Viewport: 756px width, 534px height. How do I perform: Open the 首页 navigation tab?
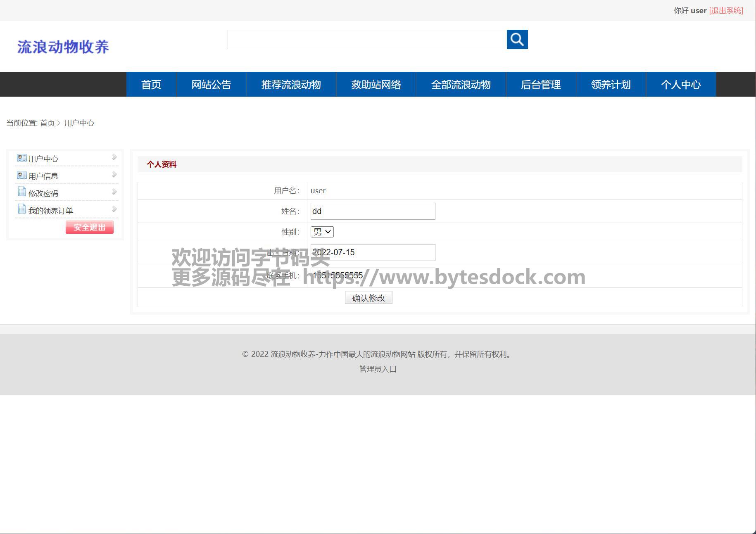[x=151, y=85]
